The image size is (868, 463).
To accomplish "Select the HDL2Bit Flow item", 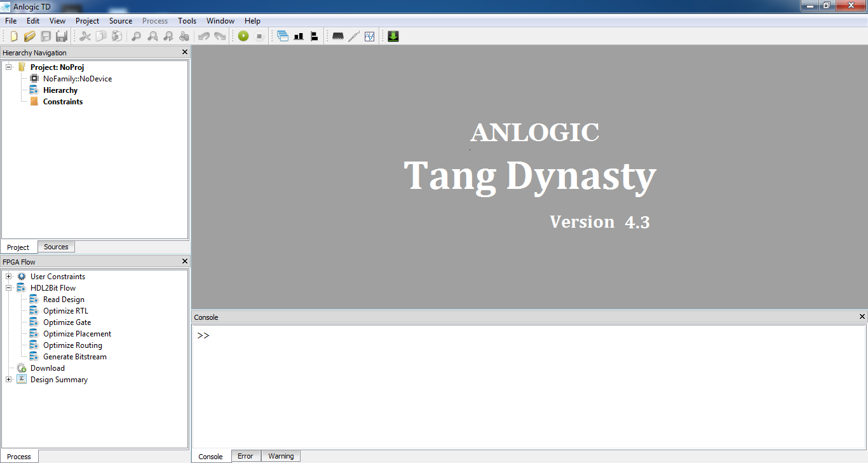I will tap(53, 288).
